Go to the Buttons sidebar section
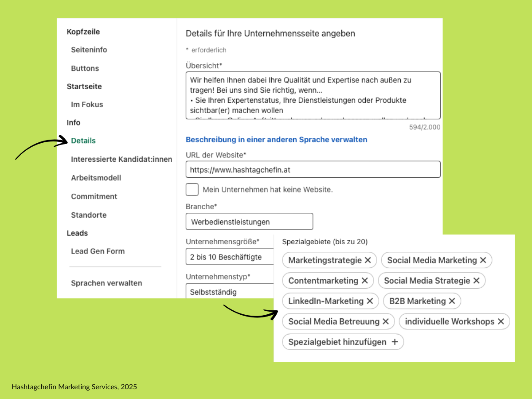 (x=85, y=68)
